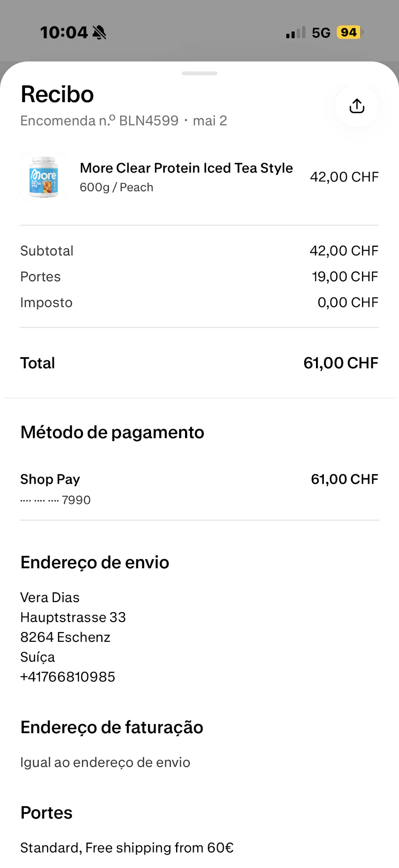Tap Igual ao endereço de envio text
Image resolution: width=399 pixels, height=868 pixels.
[105, 762]
